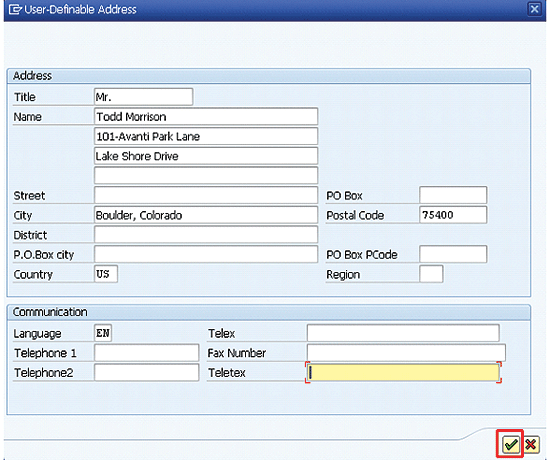
Task: Click the Fax Number input field
Action: [x=406, y=353]
